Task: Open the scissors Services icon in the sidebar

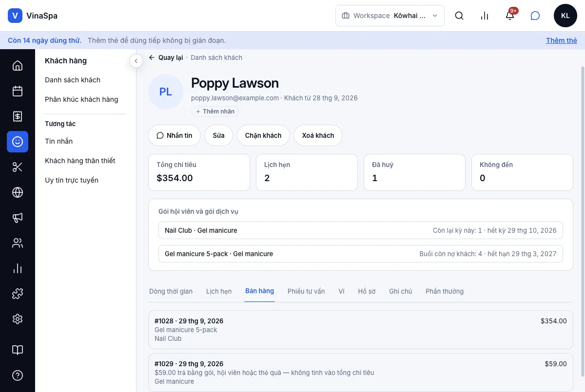Action: coord(18,167)
